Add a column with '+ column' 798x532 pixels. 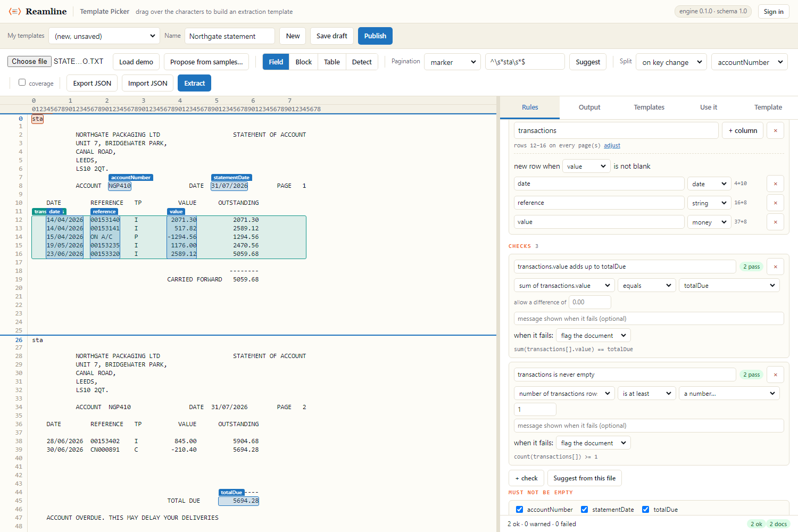[x=743, y=130]
